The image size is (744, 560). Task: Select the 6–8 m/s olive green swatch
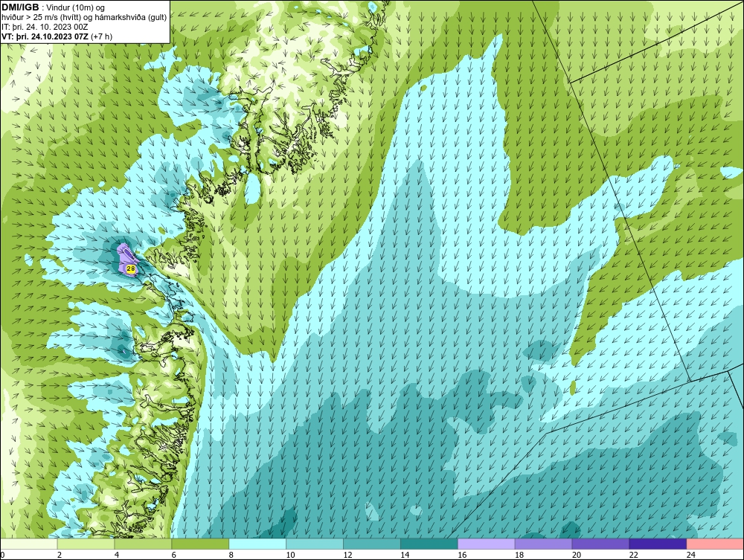200,544
